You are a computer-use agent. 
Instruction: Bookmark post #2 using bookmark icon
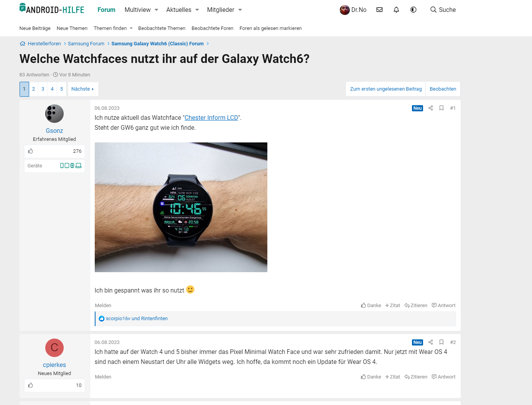pyautogui.click(x=441, y=342)
